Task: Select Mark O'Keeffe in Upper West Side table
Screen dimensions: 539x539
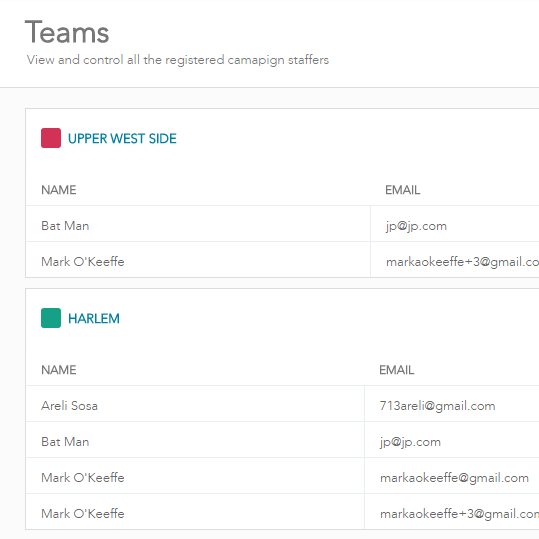Action: tap(82, 262)
